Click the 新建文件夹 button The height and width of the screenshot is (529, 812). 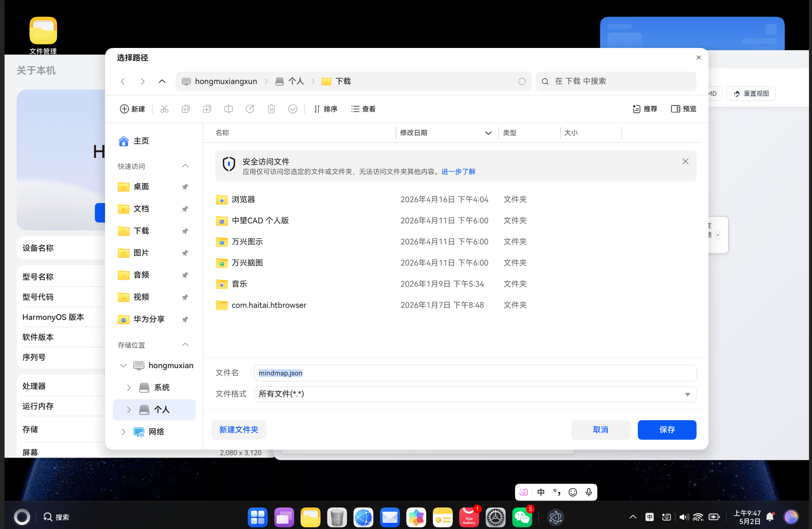[239, 430]
